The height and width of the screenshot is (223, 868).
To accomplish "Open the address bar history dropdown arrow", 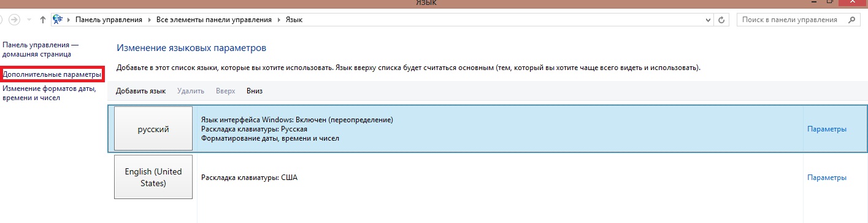I will point(709,20).
